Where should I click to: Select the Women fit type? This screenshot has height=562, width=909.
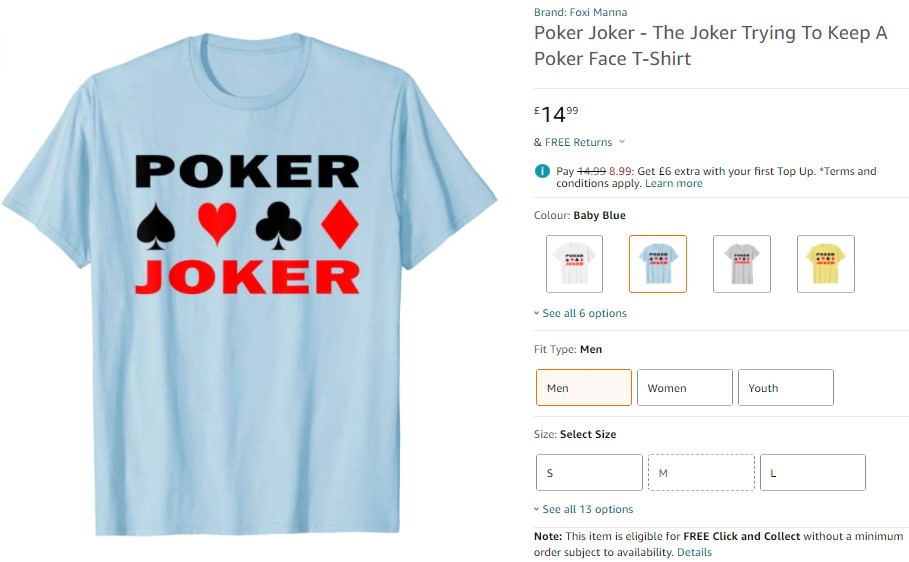(685, 387)
